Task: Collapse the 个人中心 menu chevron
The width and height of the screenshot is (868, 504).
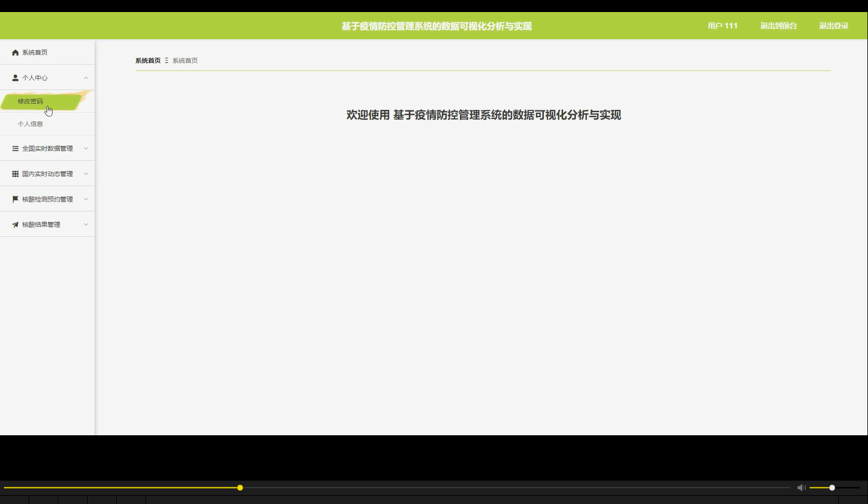Action: 86,78
